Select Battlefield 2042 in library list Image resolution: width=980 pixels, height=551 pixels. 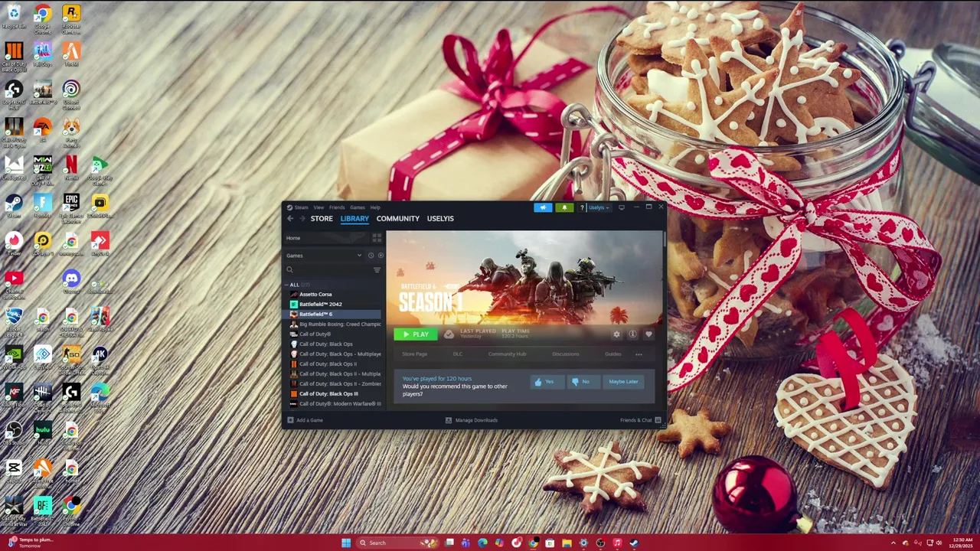point(334,305)
